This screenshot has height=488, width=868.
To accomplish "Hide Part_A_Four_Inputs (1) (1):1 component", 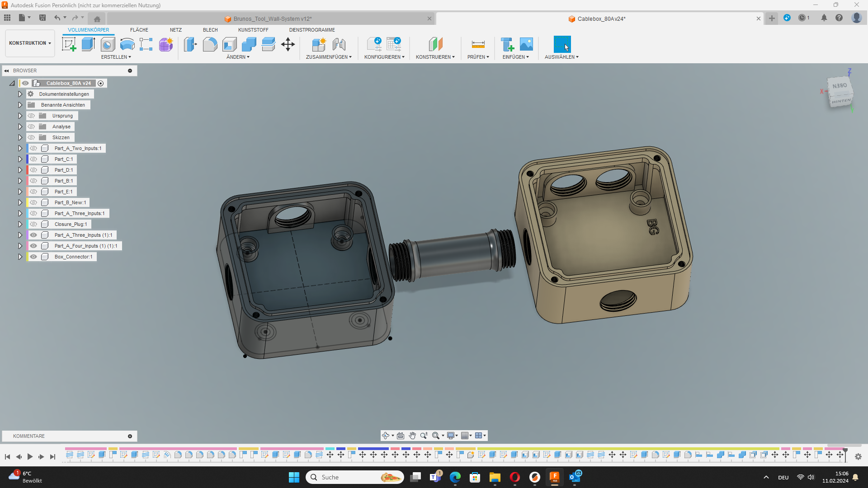I will point(33,246).
